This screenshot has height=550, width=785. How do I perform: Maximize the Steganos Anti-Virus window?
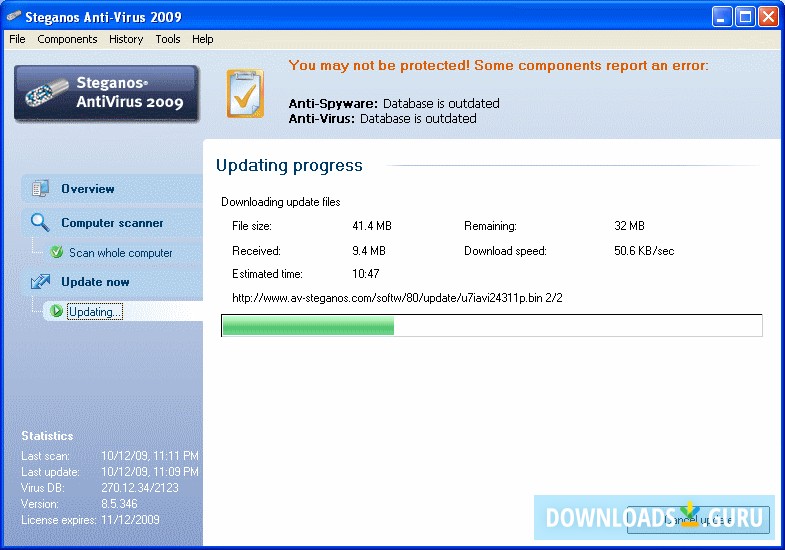[745, 17]
